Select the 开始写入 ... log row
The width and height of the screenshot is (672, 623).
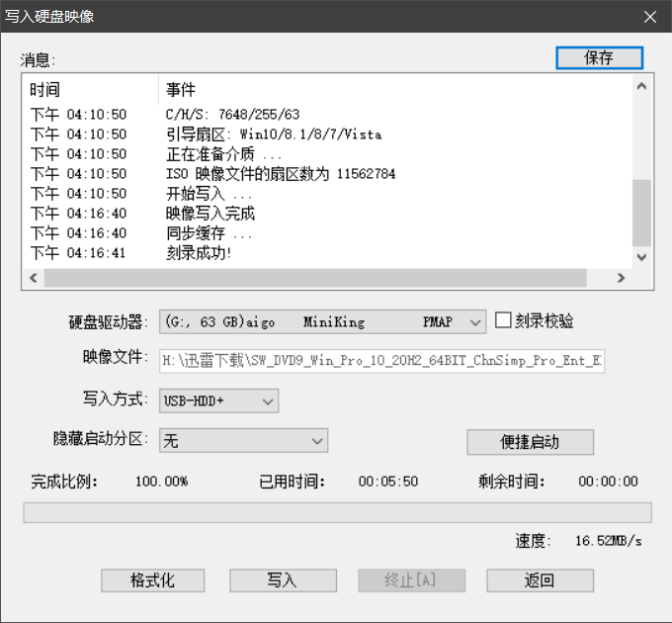[x=326, y=194]
